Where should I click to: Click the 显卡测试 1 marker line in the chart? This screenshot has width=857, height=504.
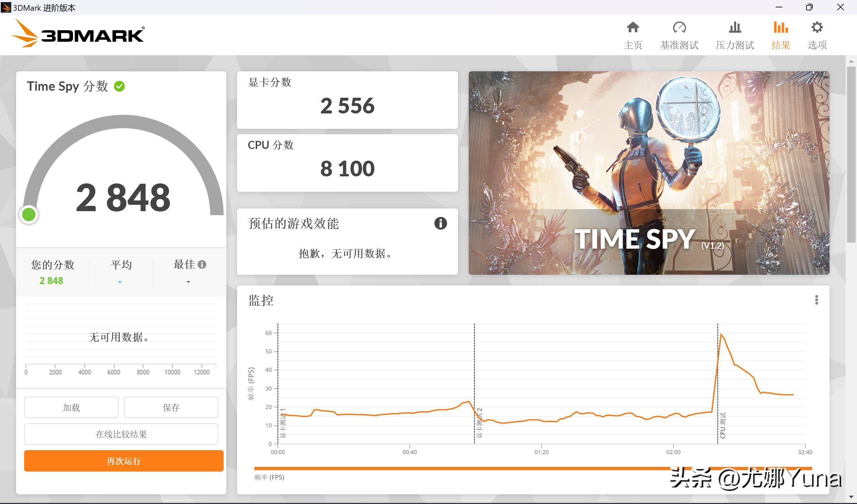tap(278, 384)
